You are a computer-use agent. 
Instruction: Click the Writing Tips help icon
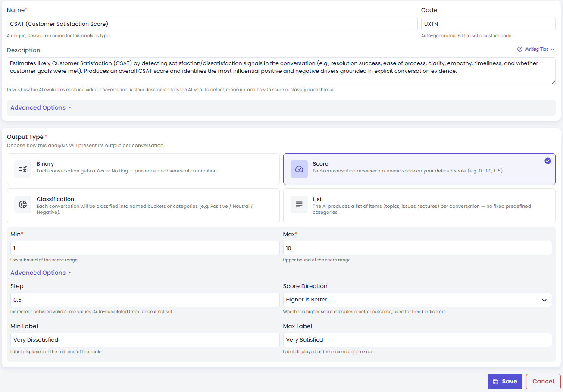[519, 49]
